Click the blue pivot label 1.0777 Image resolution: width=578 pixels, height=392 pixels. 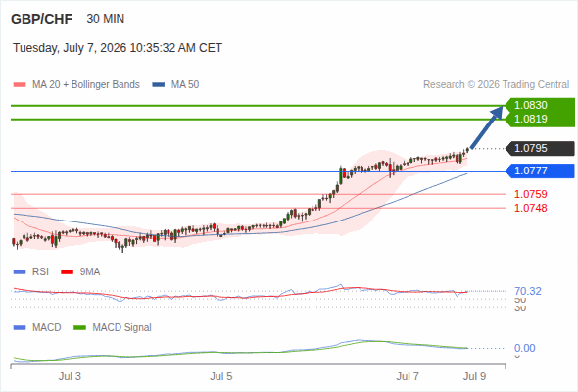tap(540, 171)
